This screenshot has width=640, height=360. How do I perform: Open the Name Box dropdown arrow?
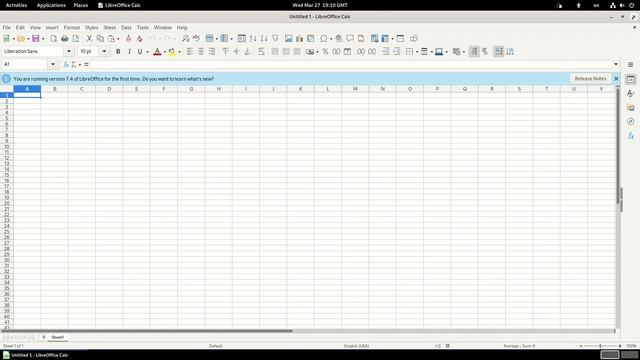(53, 64)
